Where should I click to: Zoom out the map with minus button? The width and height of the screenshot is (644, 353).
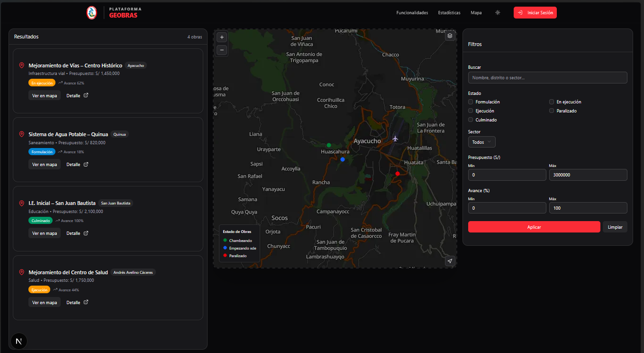(x=222, y=50)
